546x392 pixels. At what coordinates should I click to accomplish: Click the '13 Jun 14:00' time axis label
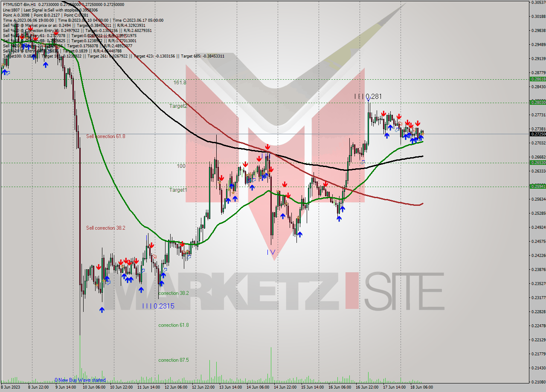click(x=230, y=388)
